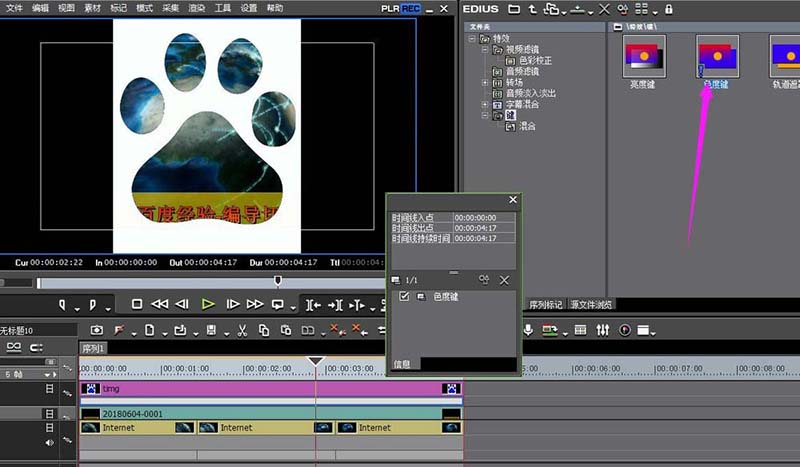Click the green Play button

click(208, 304)
